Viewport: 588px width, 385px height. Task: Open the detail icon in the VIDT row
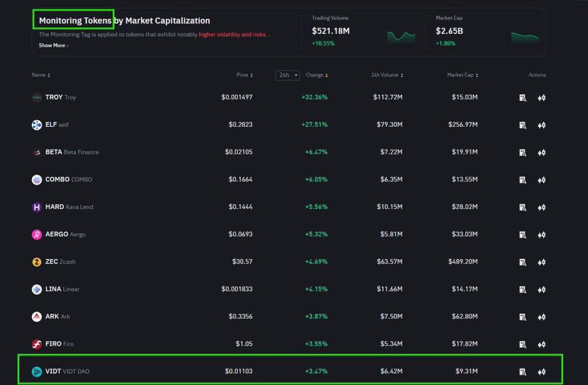coord(523,372)
